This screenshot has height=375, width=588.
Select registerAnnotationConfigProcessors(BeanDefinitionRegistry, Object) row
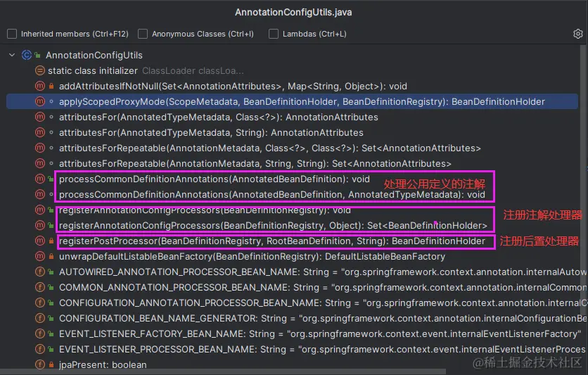pos(292,225)
